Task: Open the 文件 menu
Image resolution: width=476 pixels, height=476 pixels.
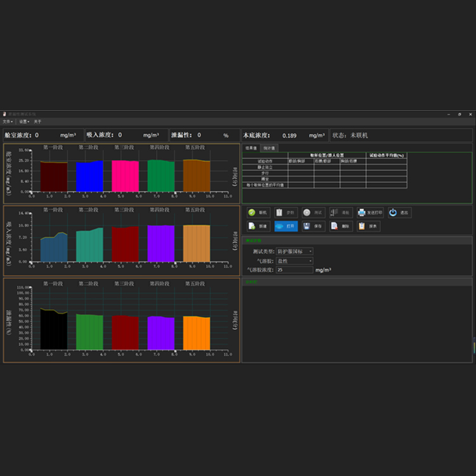Action: point(8,122)
